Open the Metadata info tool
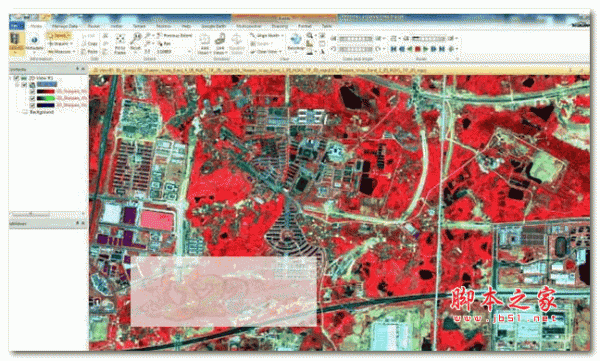 pos(34,43)
